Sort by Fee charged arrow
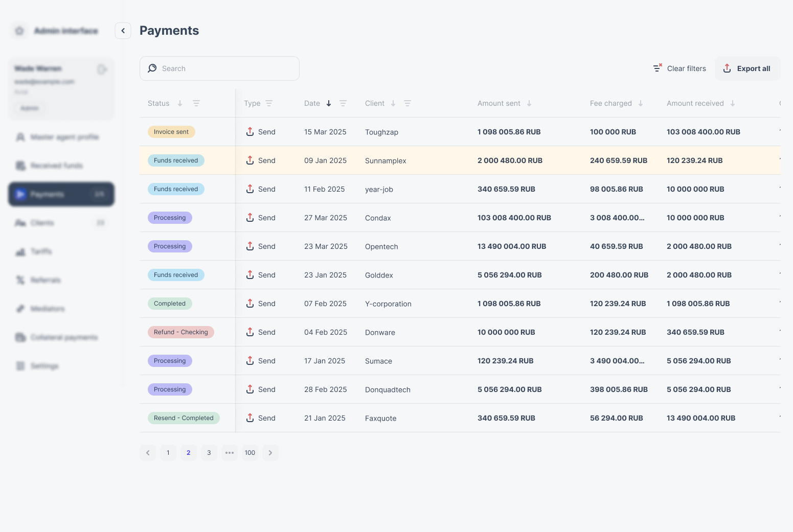This screenshot has height=532, width=793. [x=641, y=103]
